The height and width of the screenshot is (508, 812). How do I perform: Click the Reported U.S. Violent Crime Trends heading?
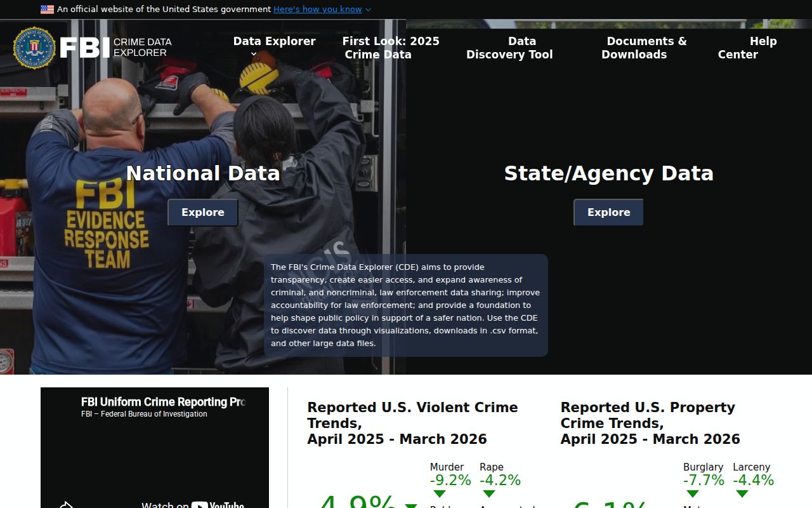(412, 423)
